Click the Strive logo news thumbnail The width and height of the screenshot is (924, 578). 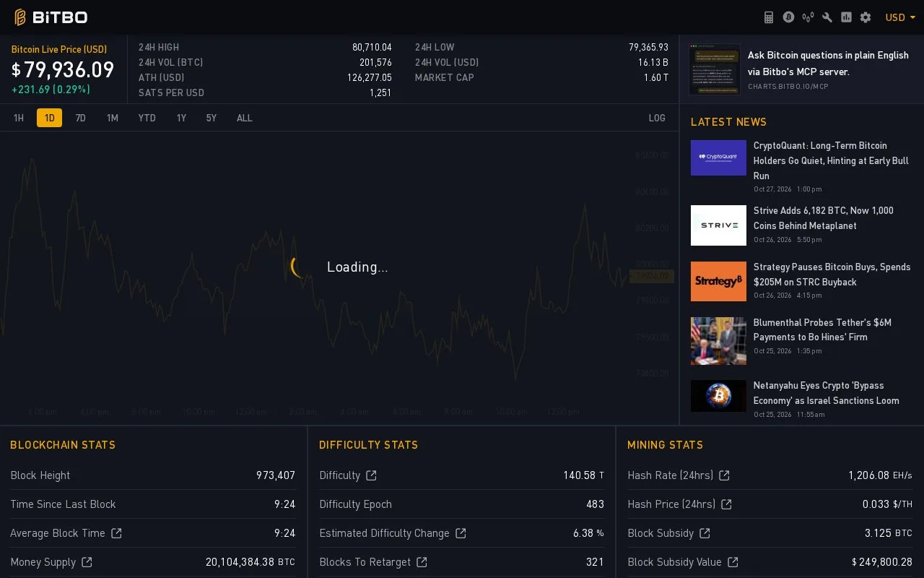[x=718, y=225]
